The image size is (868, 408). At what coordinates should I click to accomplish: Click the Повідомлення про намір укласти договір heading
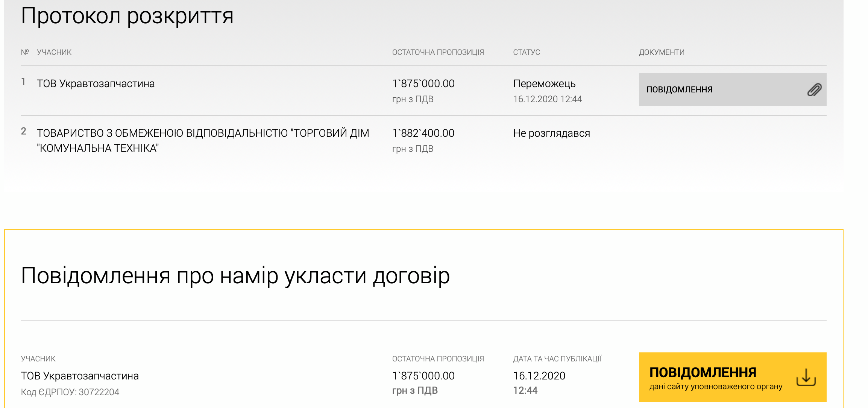coord(235,276)
